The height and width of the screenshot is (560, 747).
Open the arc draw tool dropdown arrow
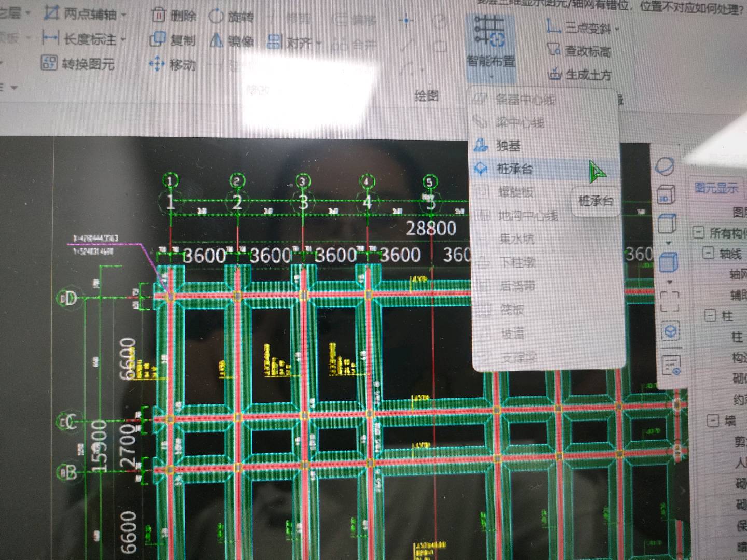[x=423, y=69]
